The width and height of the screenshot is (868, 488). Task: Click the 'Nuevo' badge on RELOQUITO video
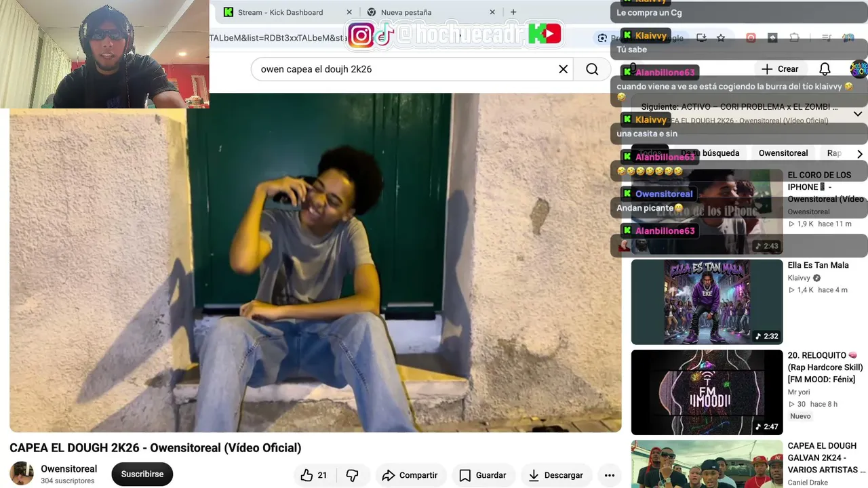click(x=800, y=416)
